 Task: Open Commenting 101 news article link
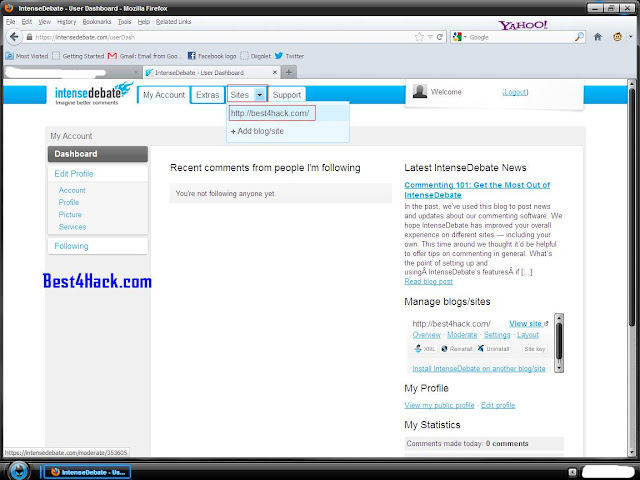477,190
